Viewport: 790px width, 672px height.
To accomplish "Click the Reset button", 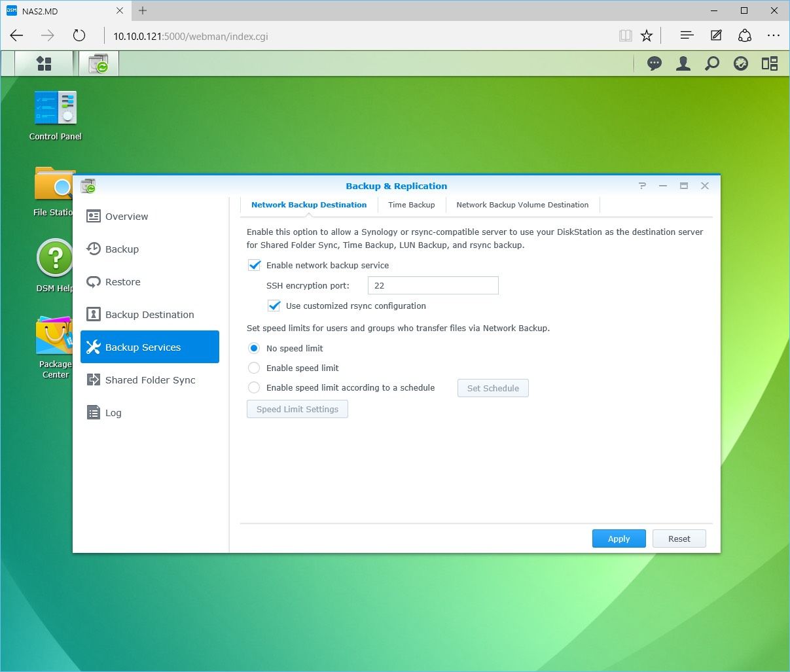I will click(x=679, y=539).
